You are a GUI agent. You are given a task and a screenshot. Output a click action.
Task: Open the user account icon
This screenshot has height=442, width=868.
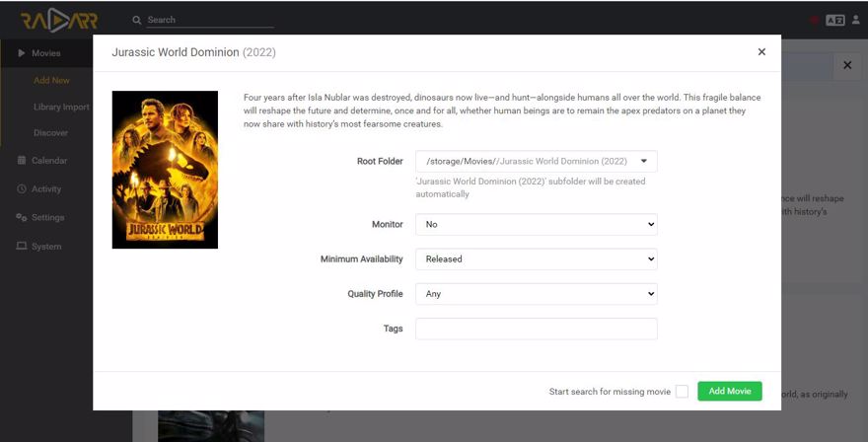(x=856, y=20)
